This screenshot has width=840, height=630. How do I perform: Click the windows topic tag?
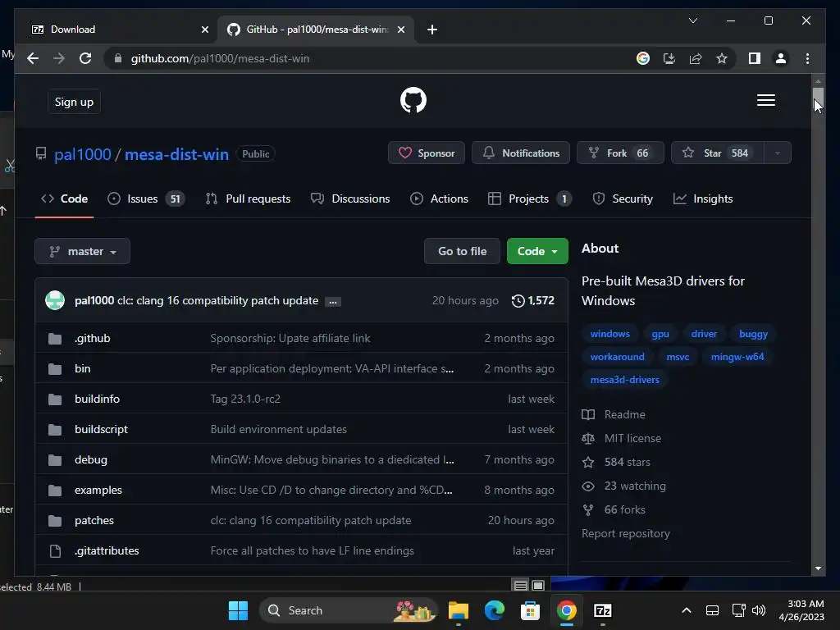(609, 334)
